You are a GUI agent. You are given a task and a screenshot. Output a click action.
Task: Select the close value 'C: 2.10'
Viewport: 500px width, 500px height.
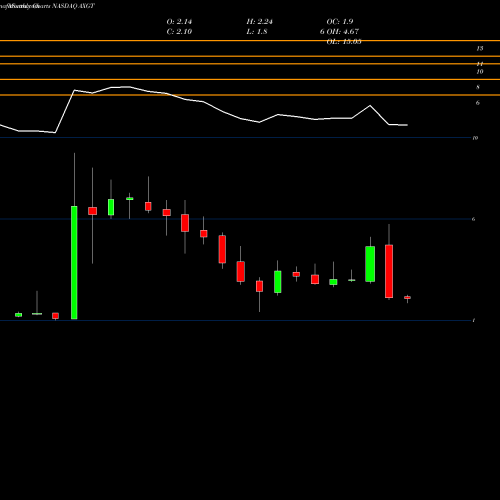click(x=179, y=32)
